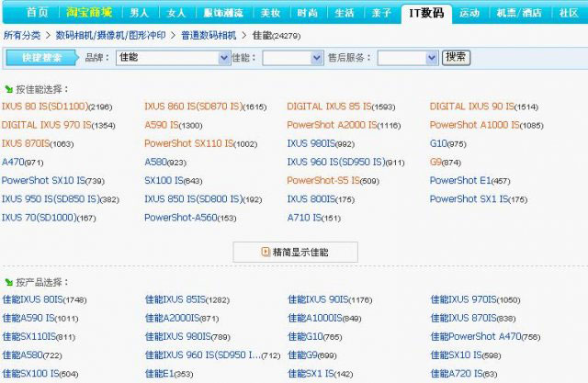Open the 淘宝商城 navigation tab
Image resolution: width=588 pixels, height=383 pixels.
(89, 13)
